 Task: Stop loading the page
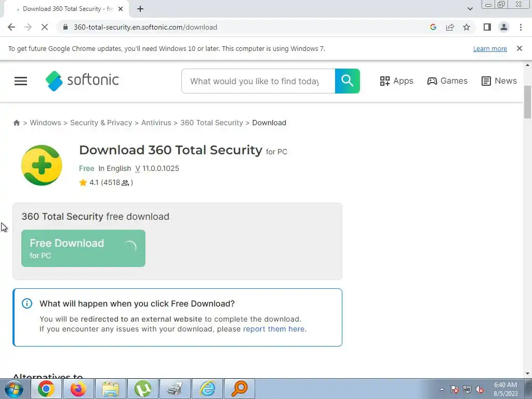coord(45,27)
